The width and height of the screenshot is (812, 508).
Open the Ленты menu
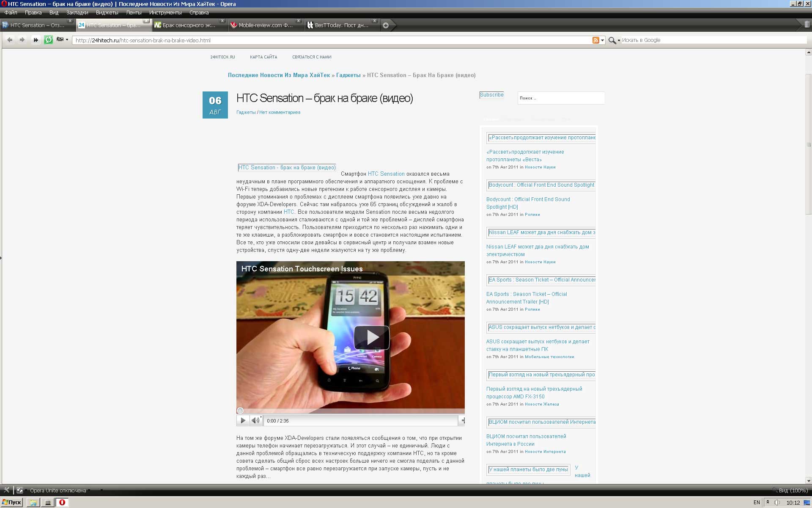[x=134, y=13]
